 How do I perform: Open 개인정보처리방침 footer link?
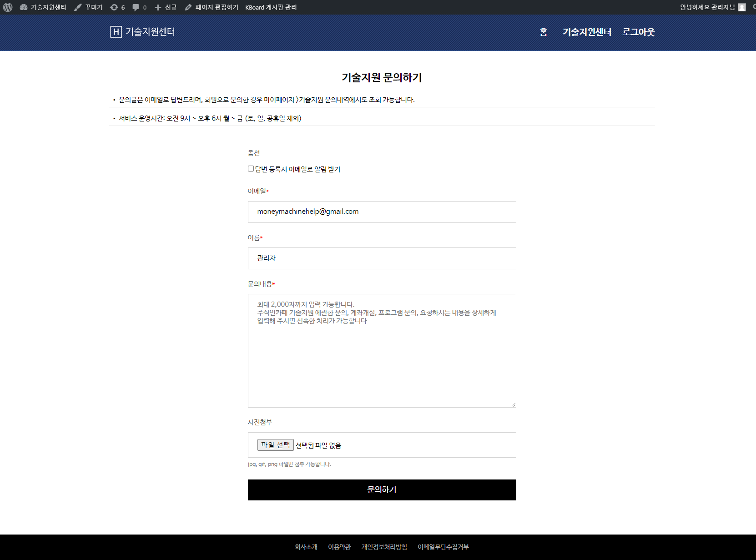tap(384, 547)
